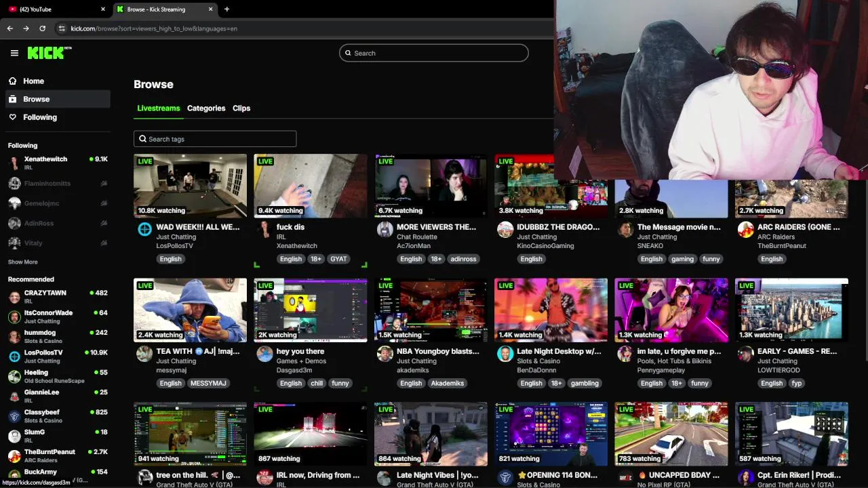Click Dasgasd3m channel avatar
This screenshot has height=488, width=868.
point(264,354)
